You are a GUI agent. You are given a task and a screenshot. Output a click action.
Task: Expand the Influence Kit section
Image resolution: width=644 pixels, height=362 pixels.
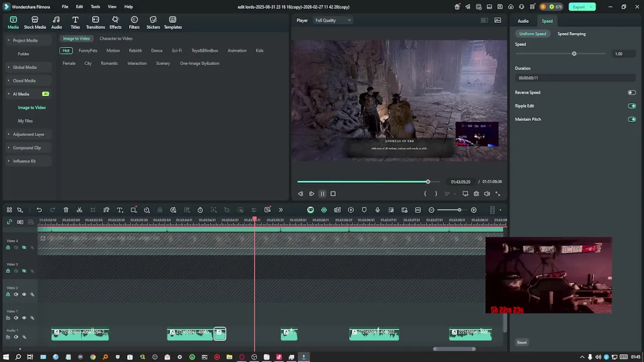point(9,161)
